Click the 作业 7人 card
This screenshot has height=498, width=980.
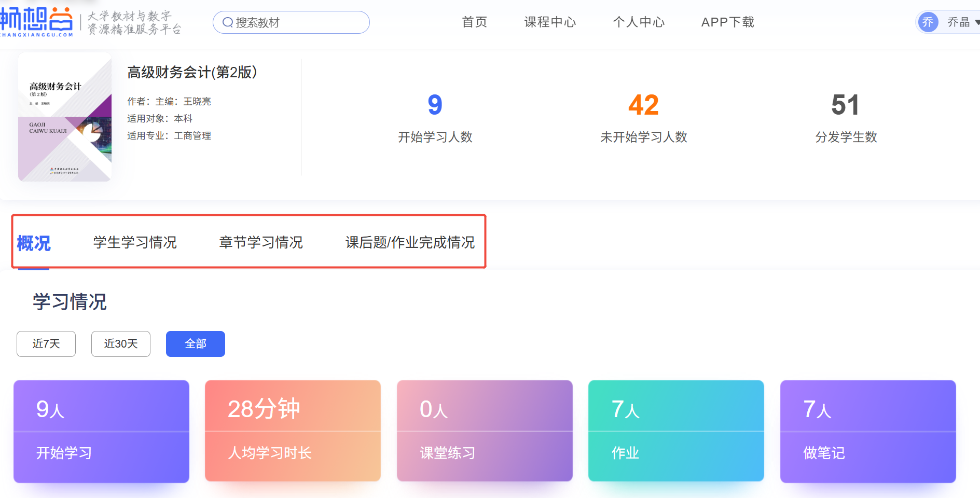676,431
